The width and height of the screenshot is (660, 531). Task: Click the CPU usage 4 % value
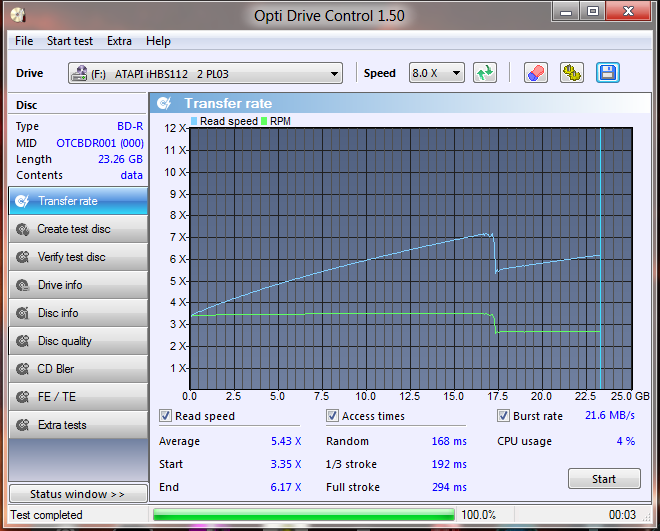click(x=625, y=441)
